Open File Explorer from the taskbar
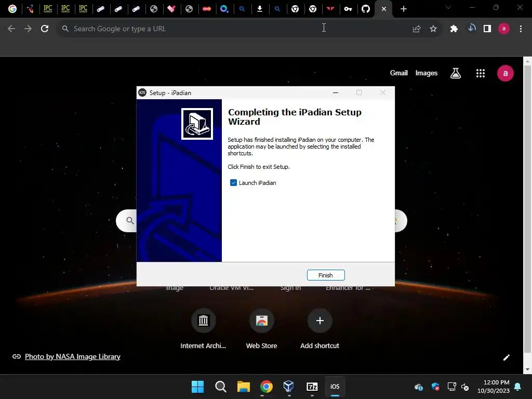Screen dimensions: 532x399 244,387
